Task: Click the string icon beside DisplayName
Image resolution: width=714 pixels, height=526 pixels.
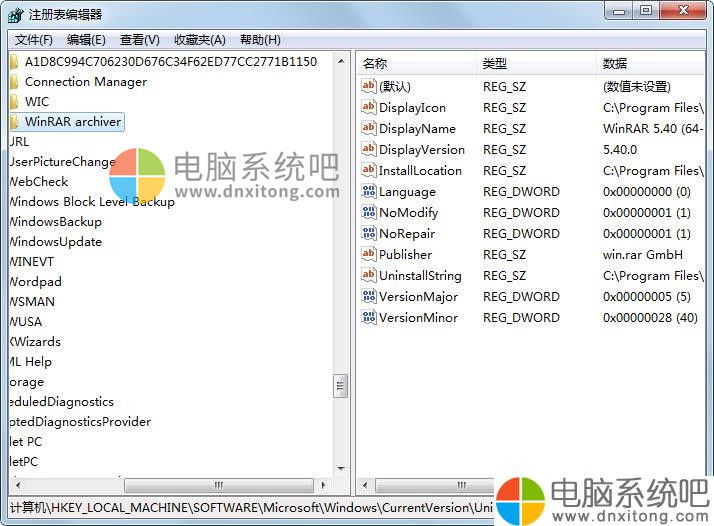Action: 368,128
